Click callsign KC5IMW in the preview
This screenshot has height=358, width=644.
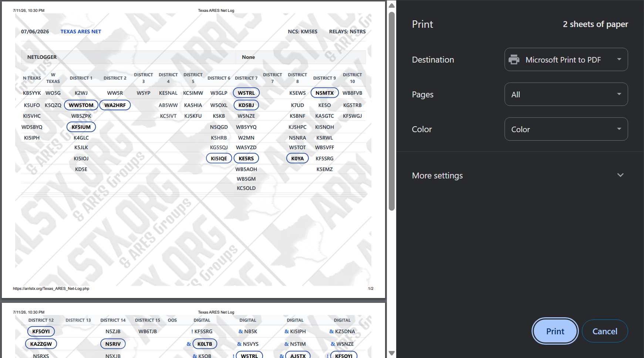(x=193, y=93)
